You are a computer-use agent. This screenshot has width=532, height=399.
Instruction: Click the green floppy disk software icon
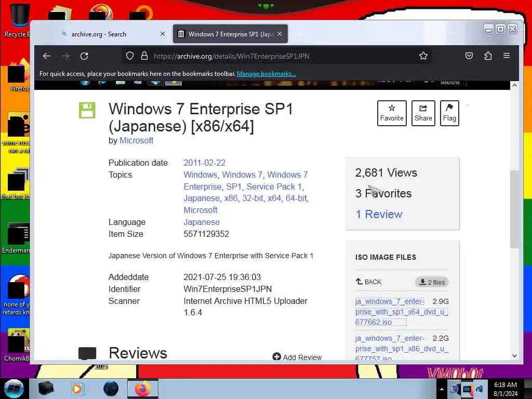[x=87, y=110]
